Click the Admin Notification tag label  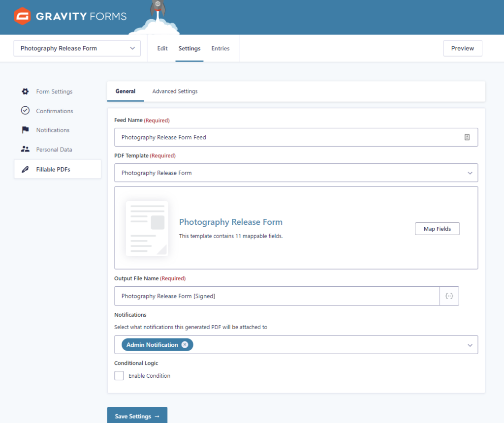[152, 345]
